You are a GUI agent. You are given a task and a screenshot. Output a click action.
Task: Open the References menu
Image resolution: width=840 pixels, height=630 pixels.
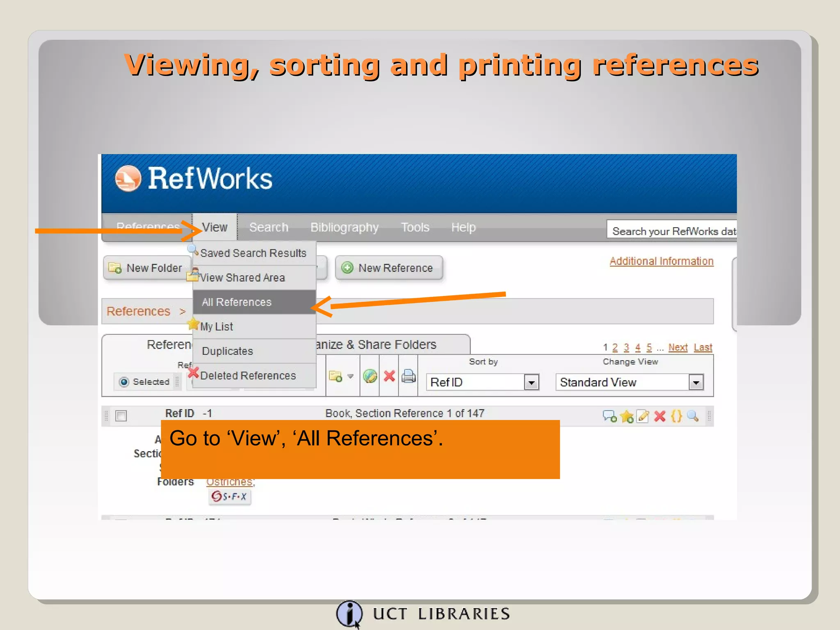click(148, 227)
